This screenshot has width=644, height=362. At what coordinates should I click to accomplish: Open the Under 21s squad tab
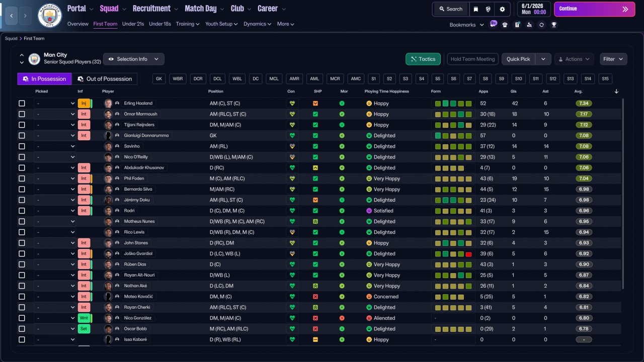[x=133, y=24]
